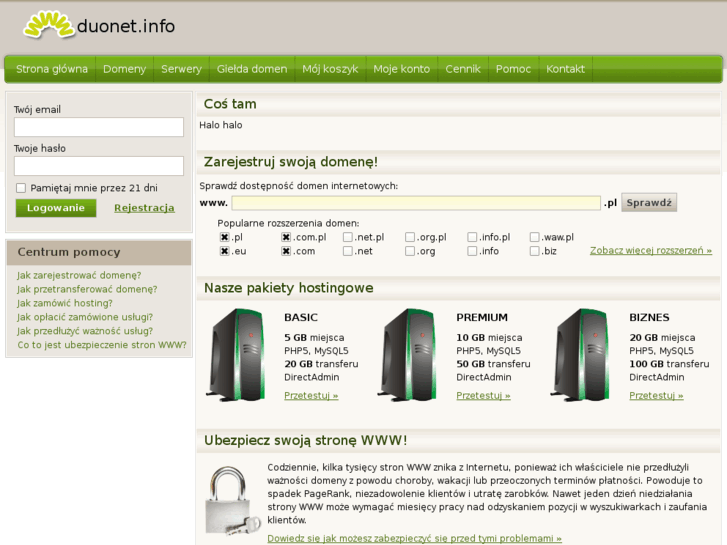
Task: Check the .info.pl domain extension
Action: pos(472,237)
